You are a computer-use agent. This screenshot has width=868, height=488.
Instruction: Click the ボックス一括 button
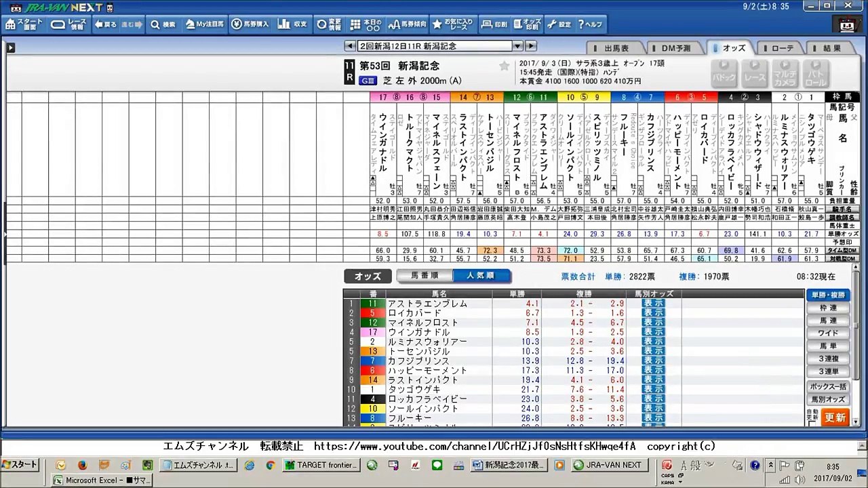click(x=828, y=387)
